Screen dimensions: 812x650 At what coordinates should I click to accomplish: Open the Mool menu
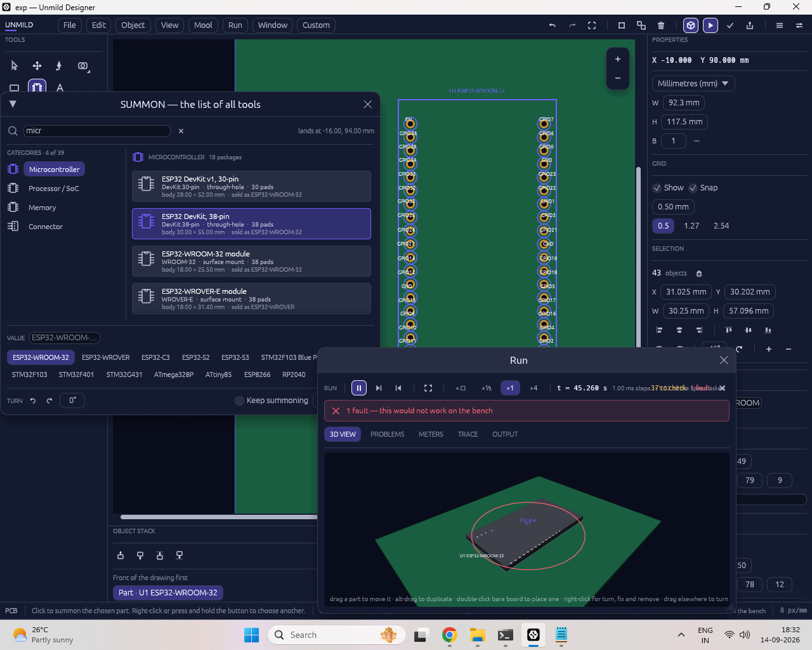(x=203, y=25)
